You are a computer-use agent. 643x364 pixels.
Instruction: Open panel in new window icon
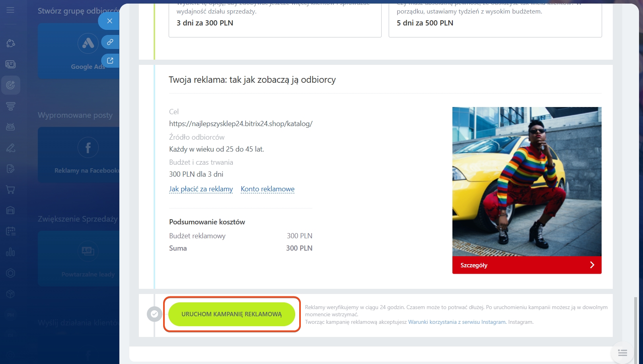coord(110,60)
